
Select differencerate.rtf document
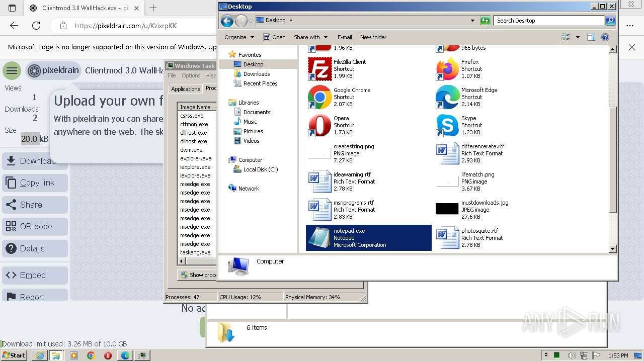pos(496,153)
